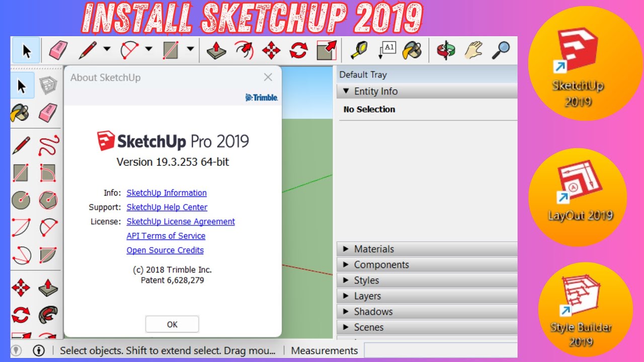Open the Arc tool dropdown arrow
This screenshot has width=644, height=362.
pyautogui.click(x=148, y=49)
